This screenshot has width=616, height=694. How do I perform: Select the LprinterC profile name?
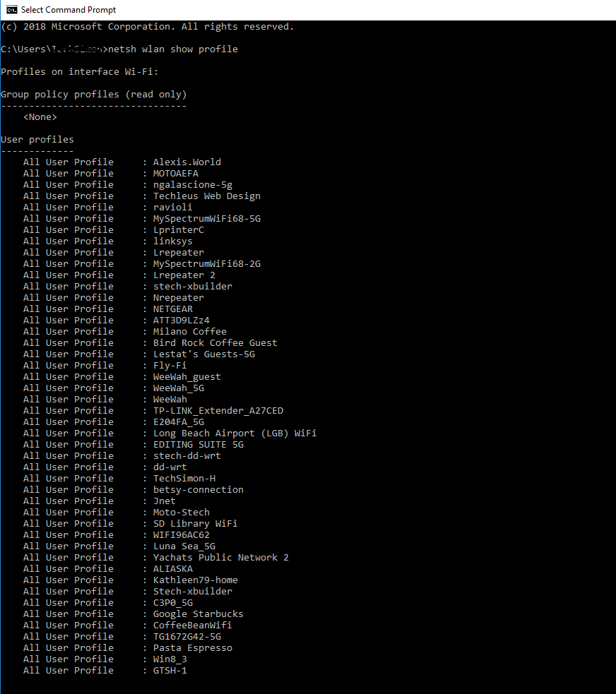[179, 230]
